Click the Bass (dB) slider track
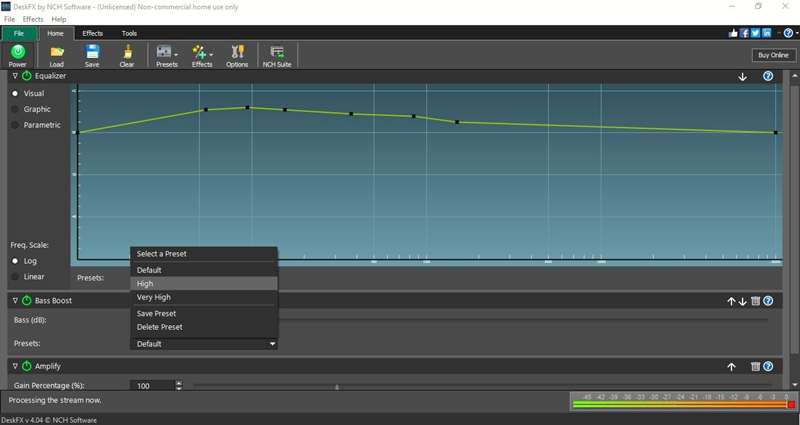The height and width of the screenshot is (425, 800). tap(522, 320)
